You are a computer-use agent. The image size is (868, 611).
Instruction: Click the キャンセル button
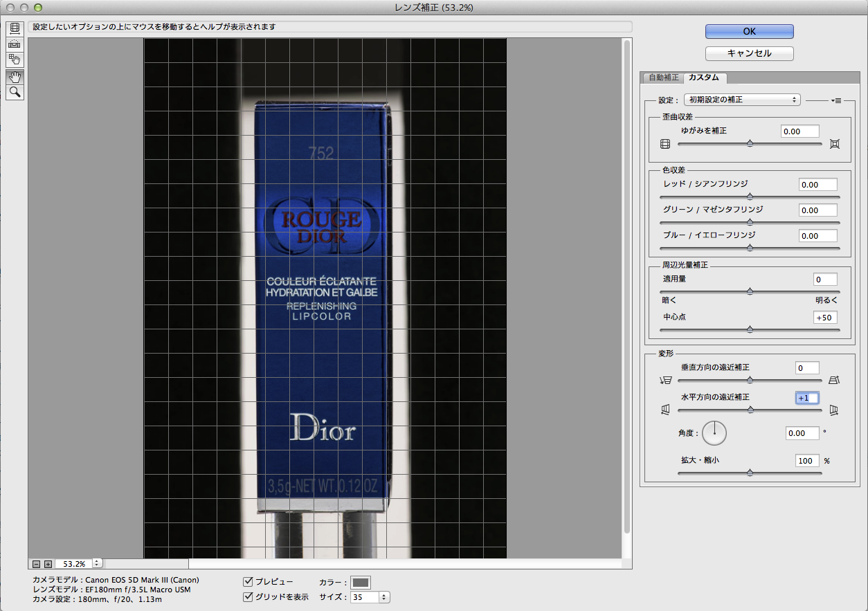pos(749,53)
